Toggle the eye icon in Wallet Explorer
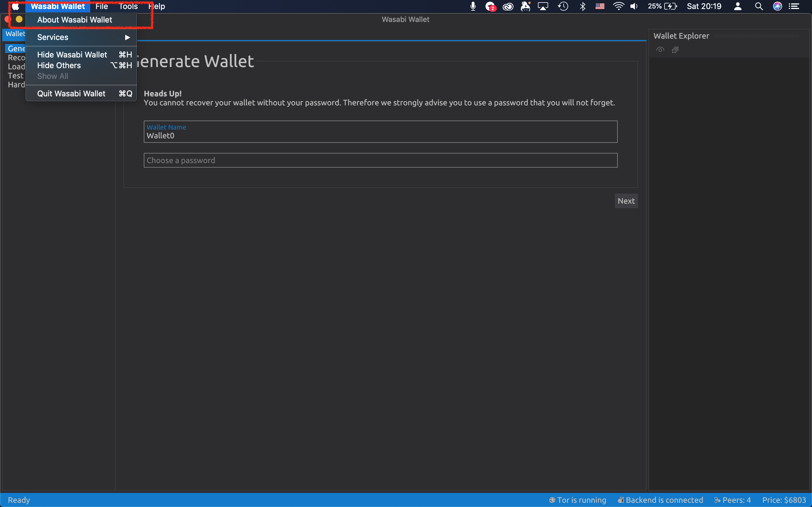 pyautogui.click(x=660, y=50)
